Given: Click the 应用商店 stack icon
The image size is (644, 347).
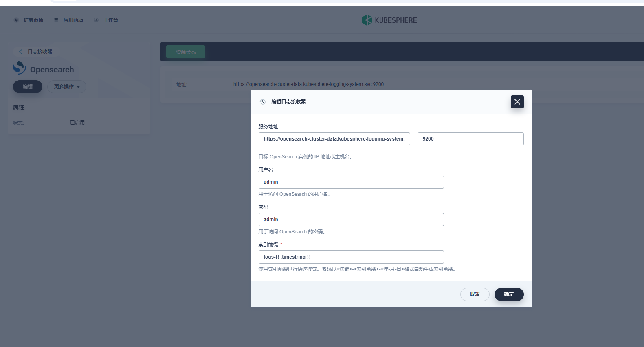Looking at the screenshot, I should pyautogui.click(x=56, y=20).
